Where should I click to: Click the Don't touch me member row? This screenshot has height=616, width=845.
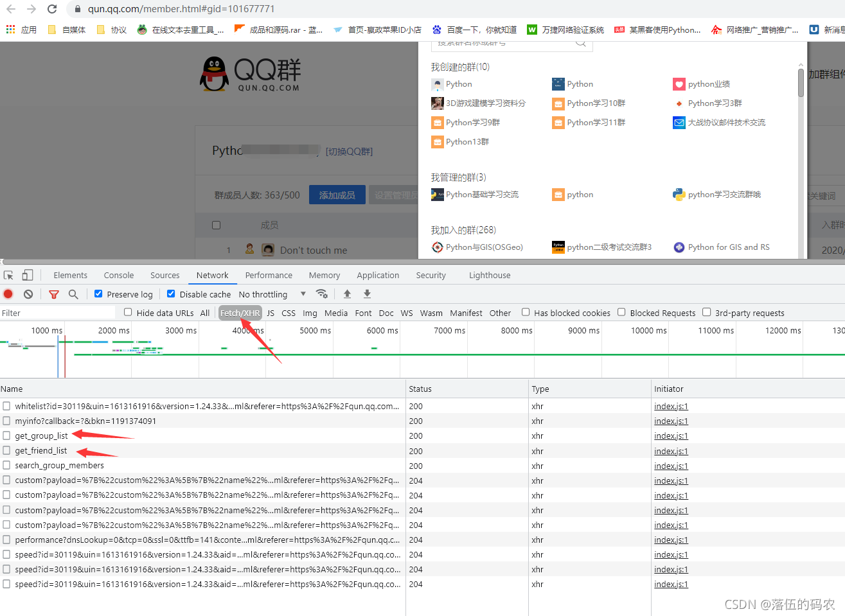coord(307,250)
